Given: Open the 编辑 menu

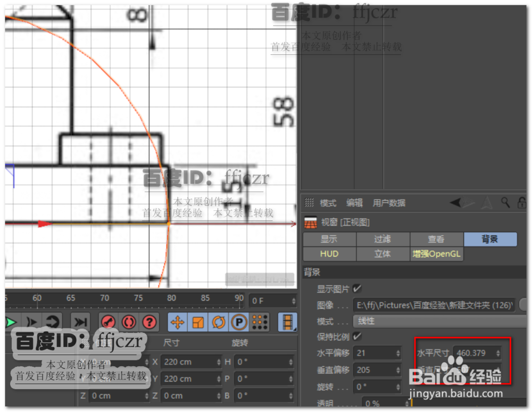Looking at the screenshot, I should 354,203.
